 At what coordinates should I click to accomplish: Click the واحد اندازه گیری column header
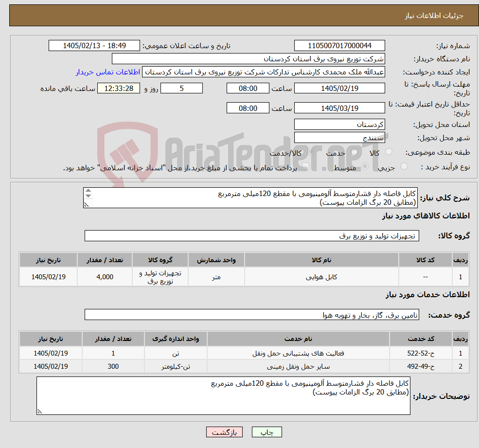pyautogui.click(x=176, y=339)
